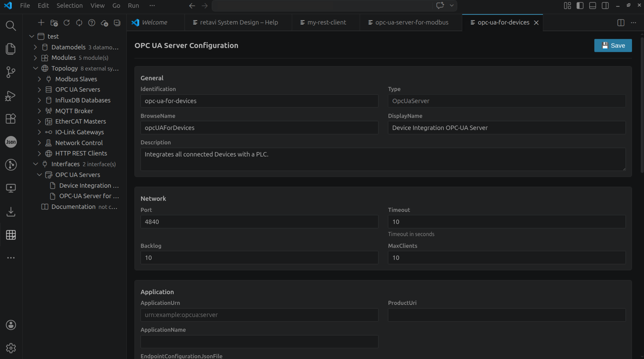
Task: Collapse the test project node
Action: point(32,36)
